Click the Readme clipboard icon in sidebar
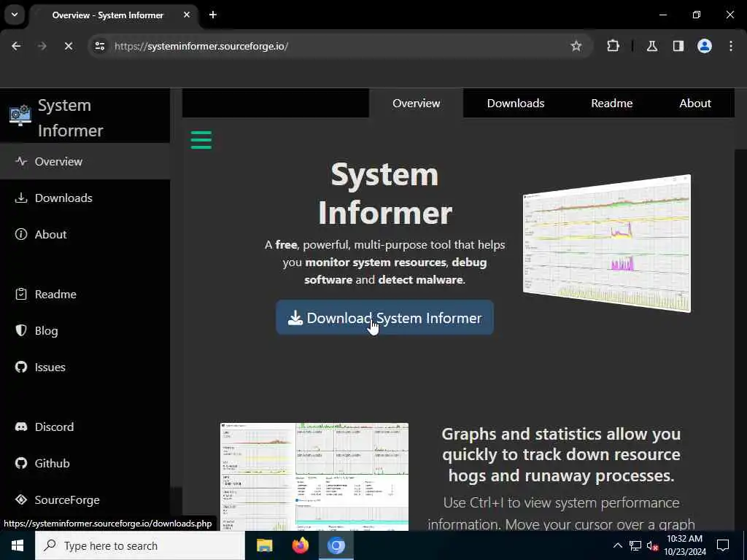747x560 pixels. coord(21,294)
